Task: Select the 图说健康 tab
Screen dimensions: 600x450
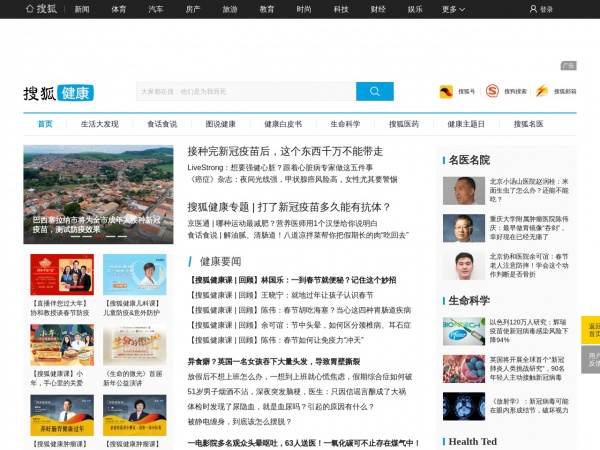Action: (220, 124)
